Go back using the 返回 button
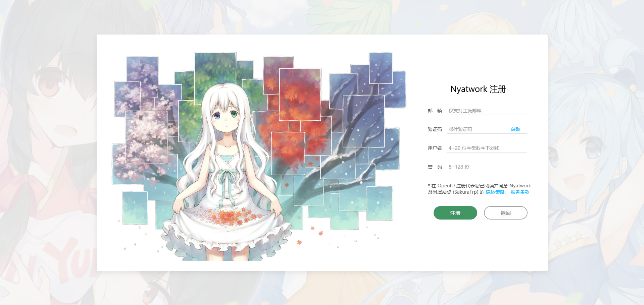644x305 pixels. pyautogui.click(x=505, y=213)
